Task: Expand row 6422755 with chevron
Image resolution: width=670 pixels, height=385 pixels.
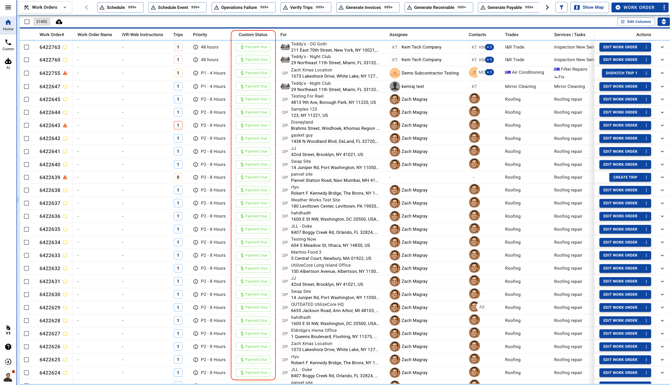Action: [x=662, y=73]
